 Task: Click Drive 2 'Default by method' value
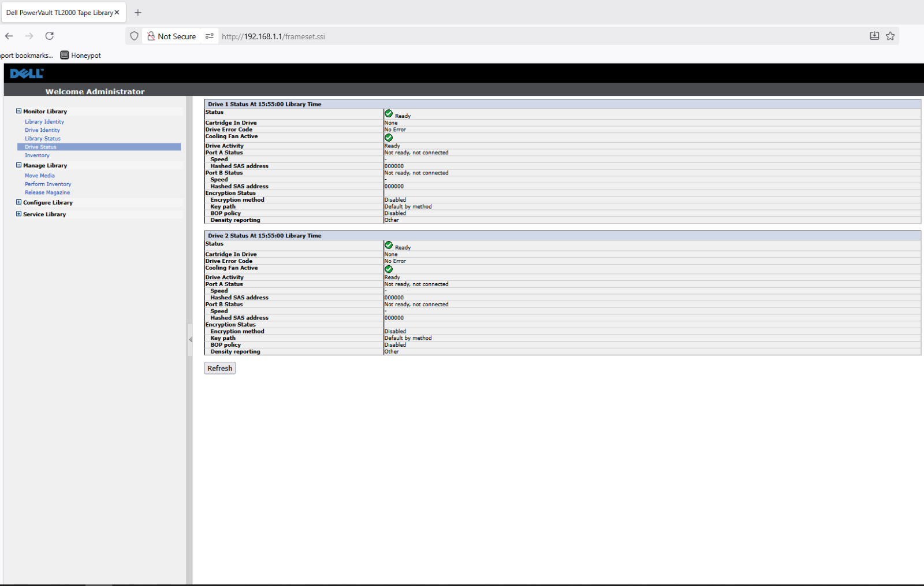[408, 338]
